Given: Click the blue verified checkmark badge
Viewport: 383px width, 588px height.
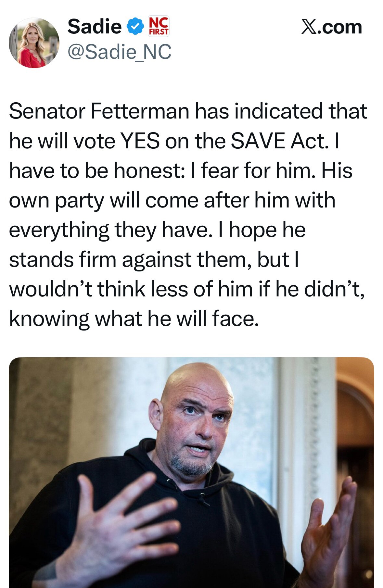Looking at the screenshot, I should pyautogui.click(x=135, y=26).
